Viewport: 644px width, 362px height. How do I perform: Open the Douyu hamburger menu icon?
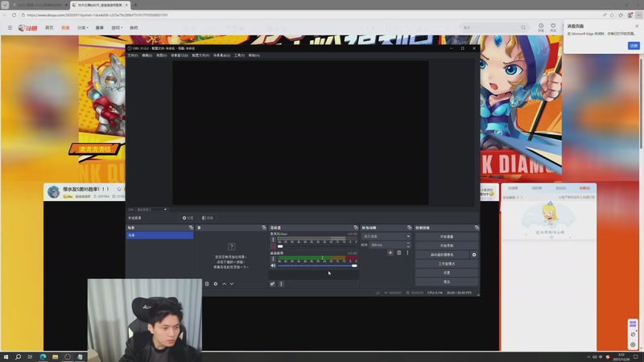tap(10, 28)
